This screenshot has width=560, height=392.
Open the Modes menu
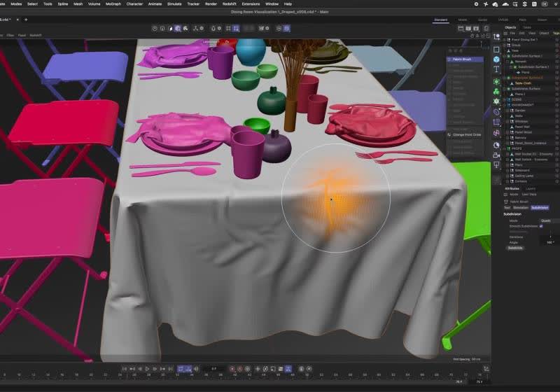pos(16,4)
